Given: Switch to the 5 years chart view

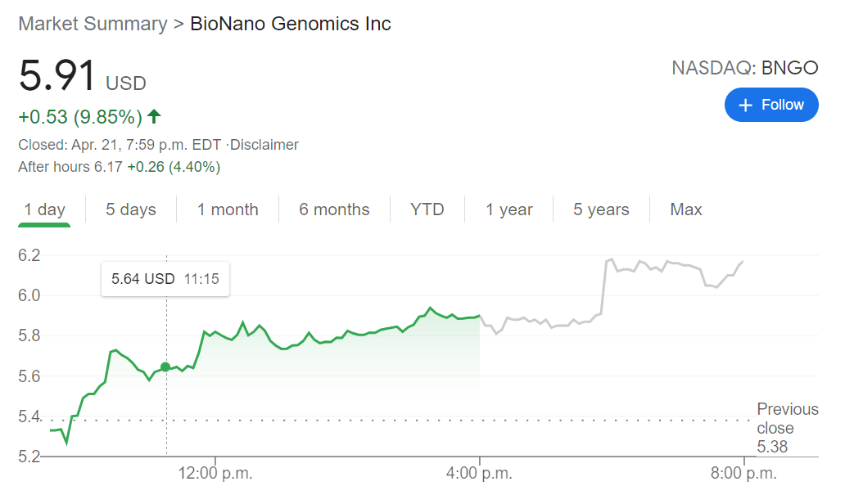Looking at the screenshot, I should [x=601, y=209].
